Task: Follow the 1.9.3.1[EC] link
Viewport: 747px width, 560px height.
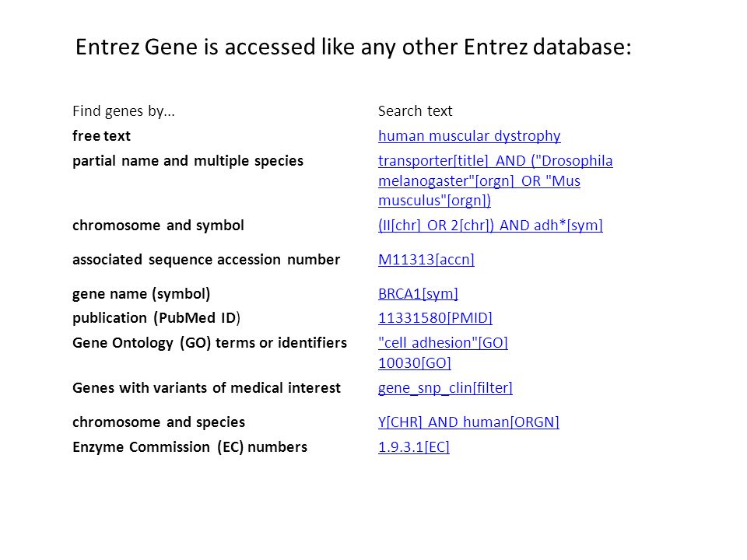Action: (413, 447)
